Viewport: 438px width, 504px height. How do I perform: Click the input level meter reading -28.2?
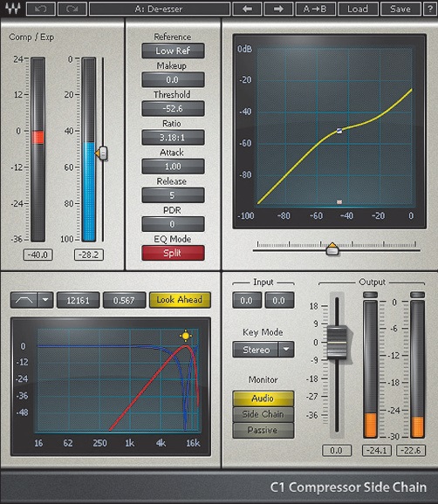[x=89, y=255]
